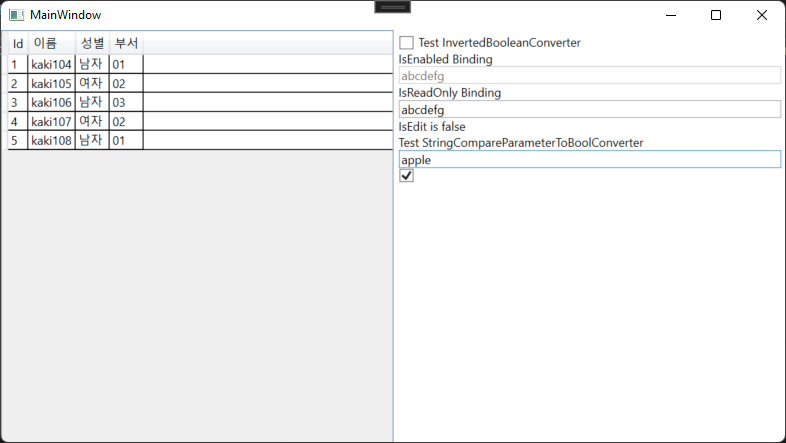Click the IsReadOnly Binding abcdefg textbox
786x443 pixels.
click(590, 109)
